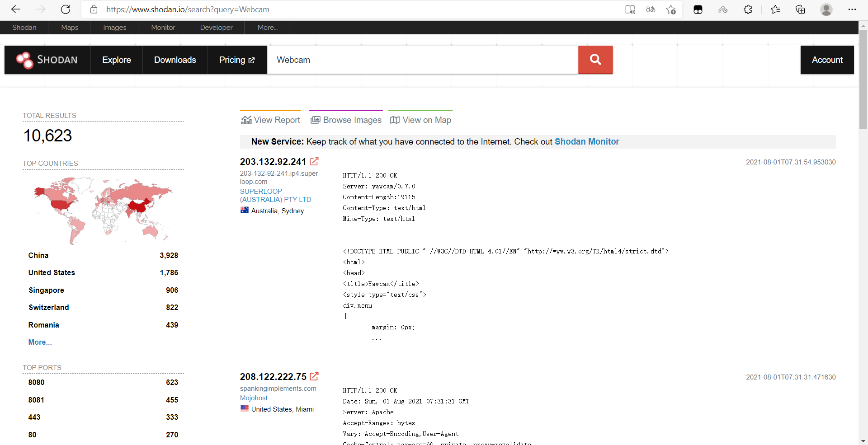Click SUPERLOOP (AUSTRALIA) PTY LTD organization link
Image resolution: width=868 pixels, height=445 pixels.
tap(275, 196)
